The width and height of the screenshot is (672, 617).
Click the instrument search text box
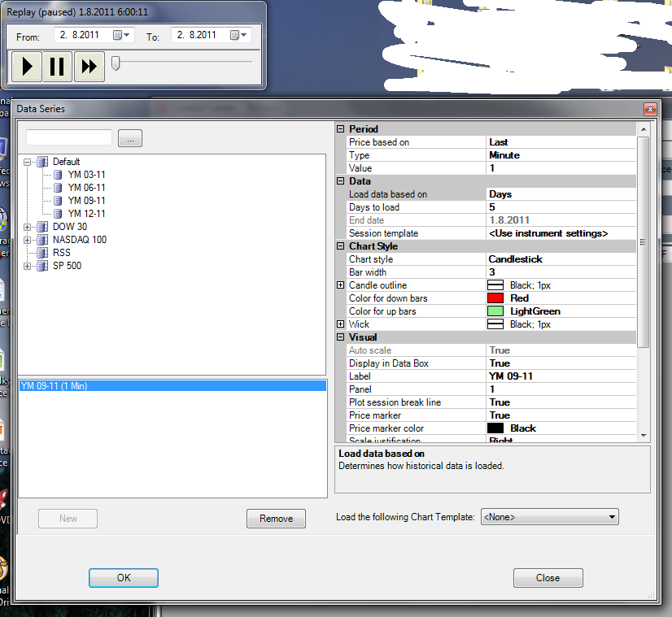tap(69, 138)
